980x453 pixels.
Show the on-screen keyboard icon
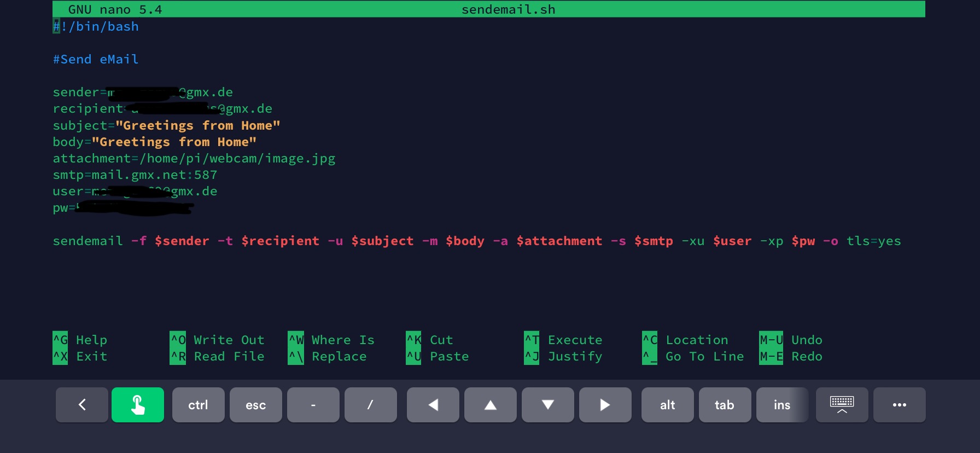842,405
